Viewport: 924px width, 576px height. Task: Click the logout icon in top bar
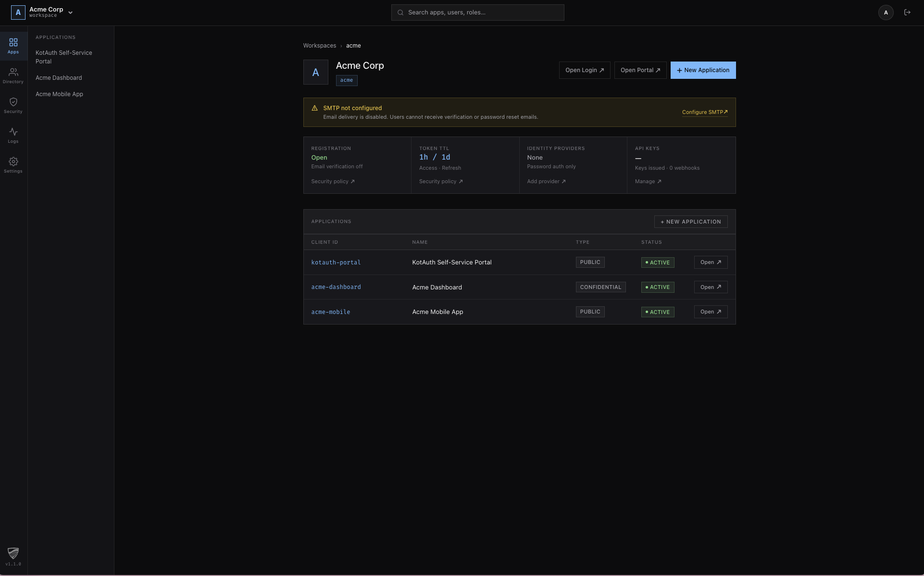pyautogui.click(x=907, y=13)
